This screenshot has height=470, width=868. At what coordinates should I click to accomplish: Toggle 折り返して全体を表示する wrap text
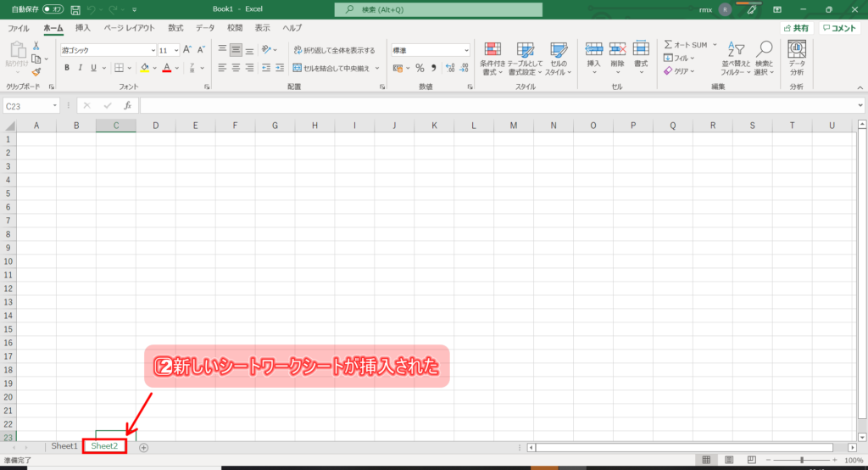click(334, 50)
